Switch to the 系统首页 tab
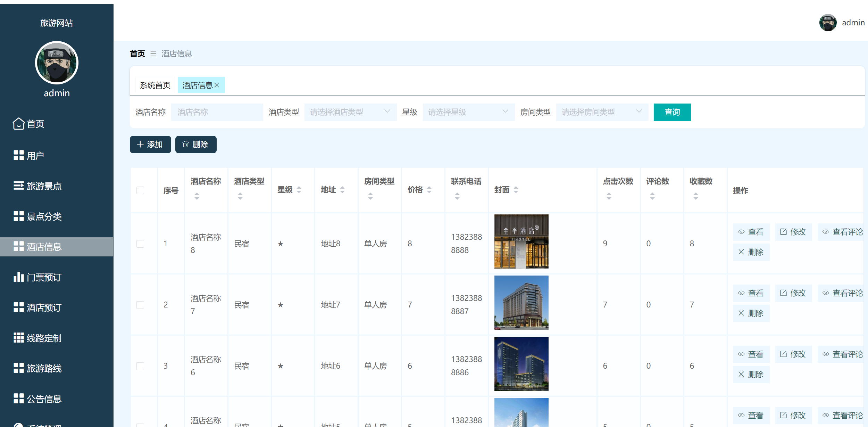The image size is (868, 427). click(x=155, y=84)
